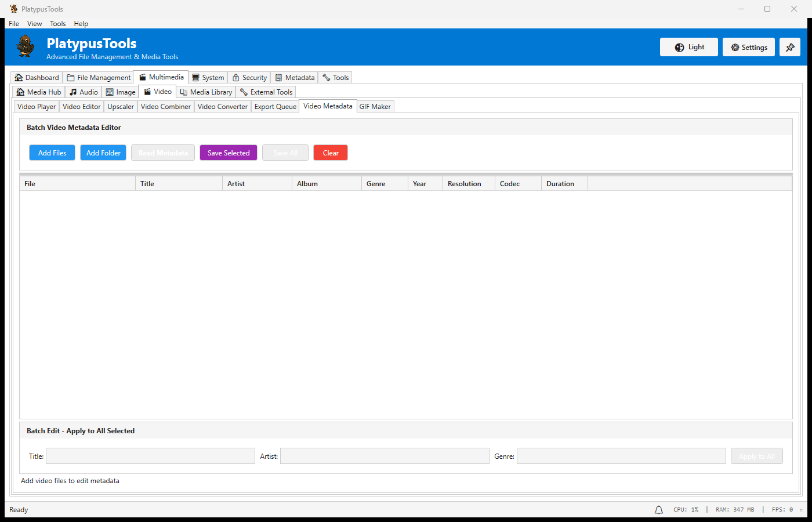
Task: Click the red Clear button
Action: tap(331, 153)
